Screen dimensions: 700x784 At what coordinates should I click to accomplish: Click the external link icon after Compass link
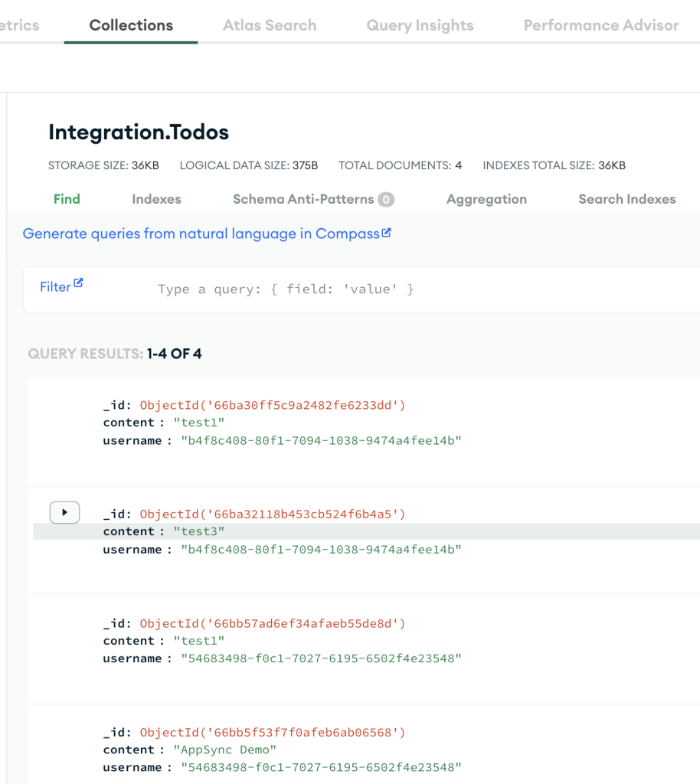point(387,232)
